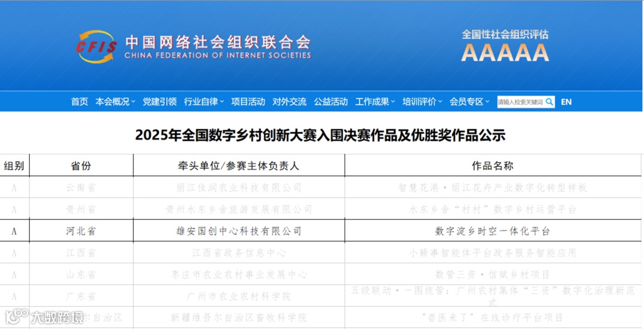
Task: Switch language via EN link
Action: 566,102
